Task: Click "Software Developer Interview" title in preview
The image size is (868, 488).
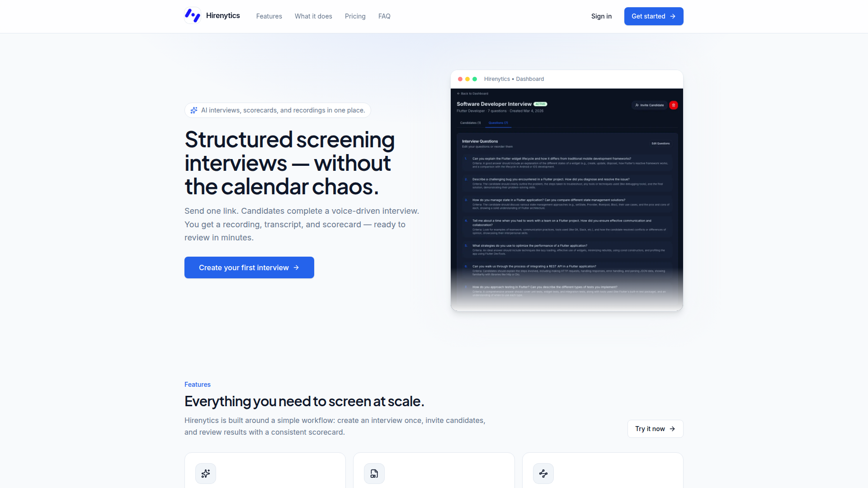Action: coord(494,104)
